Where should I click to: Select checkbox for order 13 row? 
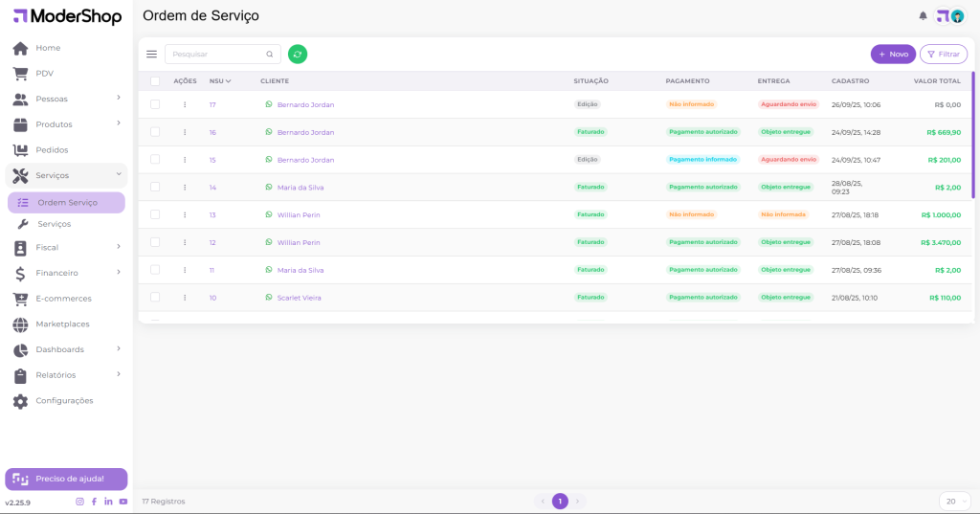click(155, 215)
